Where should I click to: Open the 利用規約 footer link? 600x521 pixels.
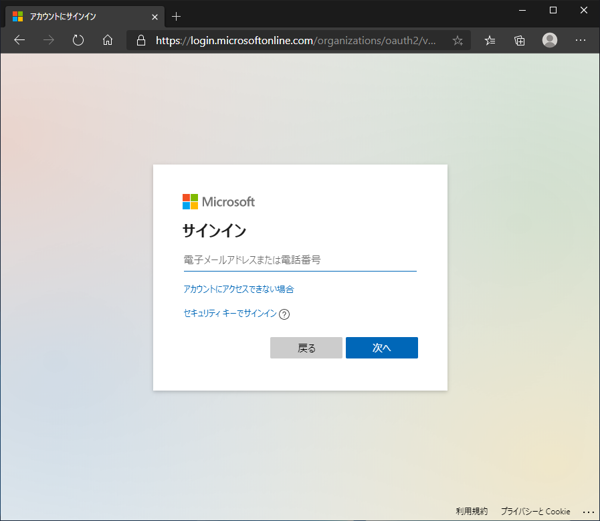tap(472, 511)
